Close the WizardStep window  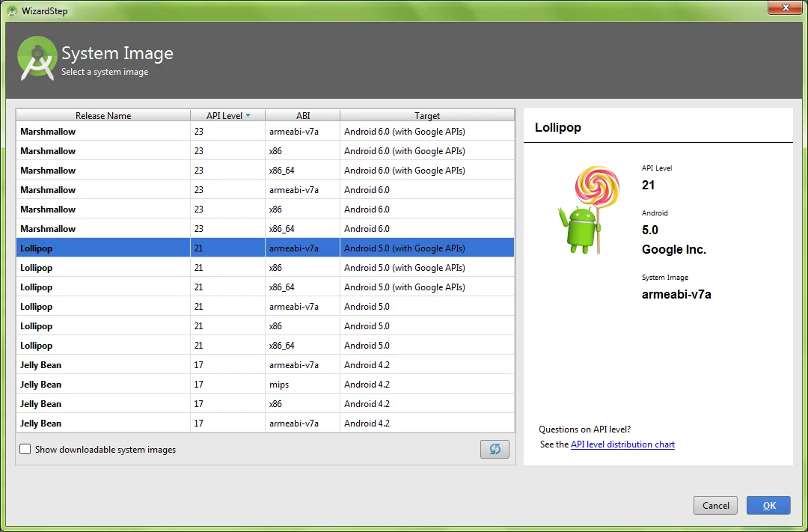pyautogui.click(x=786, y=7)
